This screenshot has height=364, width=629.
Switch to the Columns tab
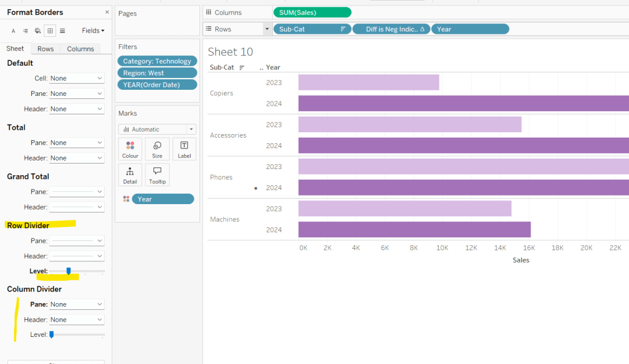(81, 49)
